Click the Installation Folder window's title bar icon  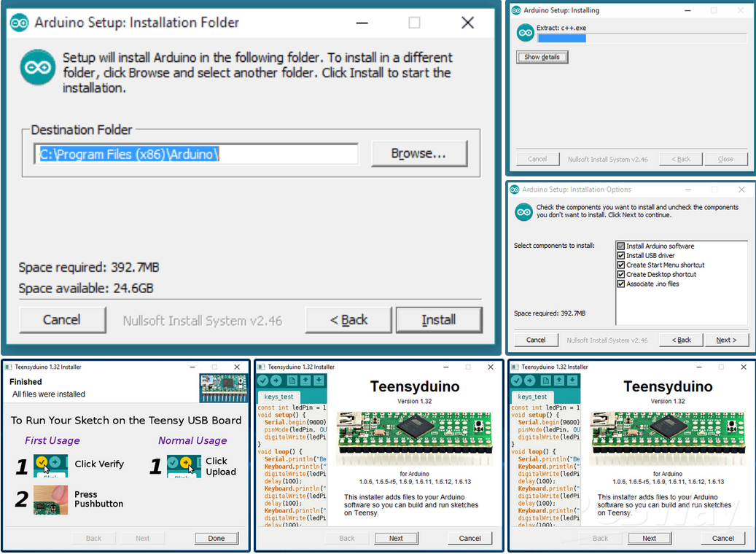tap(20, 23)
